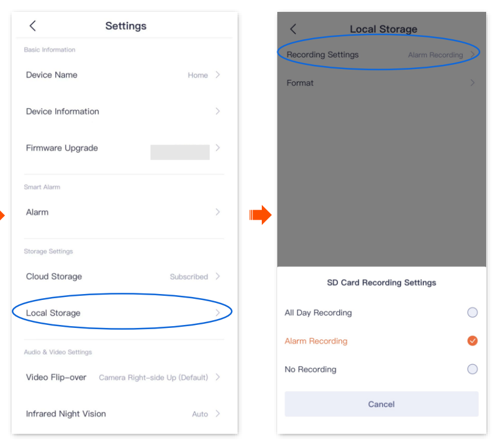Image resolution: width=504 pixels, height=444 pixels.
Task: Click the gray firmware version placeholder box
Action: click(180, 152)
